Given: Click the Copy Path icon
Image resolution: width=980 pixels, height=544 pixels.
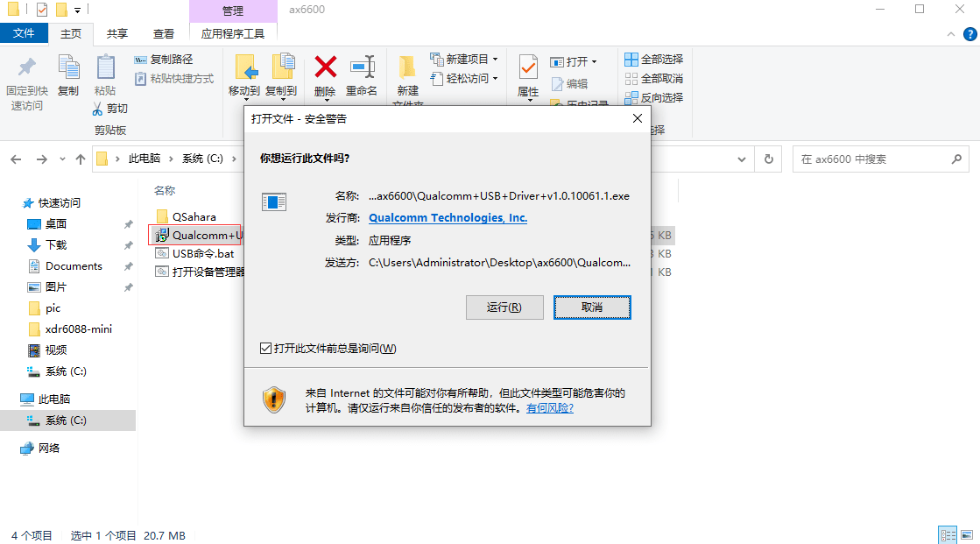Looking at the screenshot, I should click(141, 60).
